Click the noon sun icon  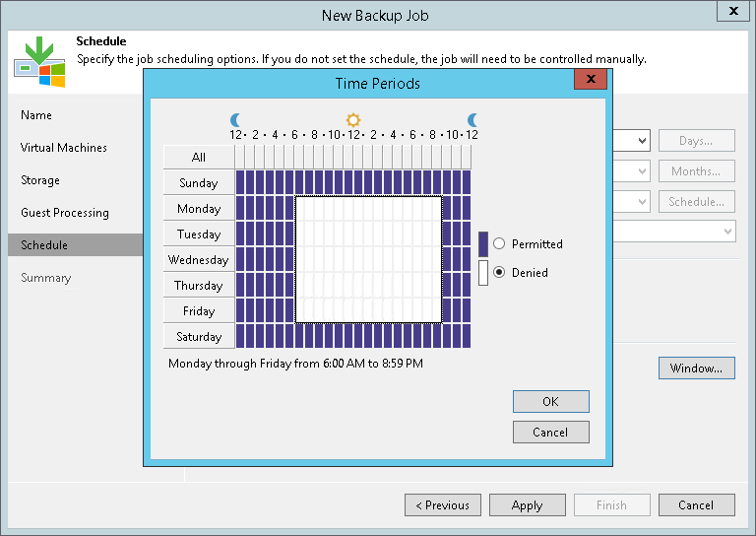(x=353, y=119)
